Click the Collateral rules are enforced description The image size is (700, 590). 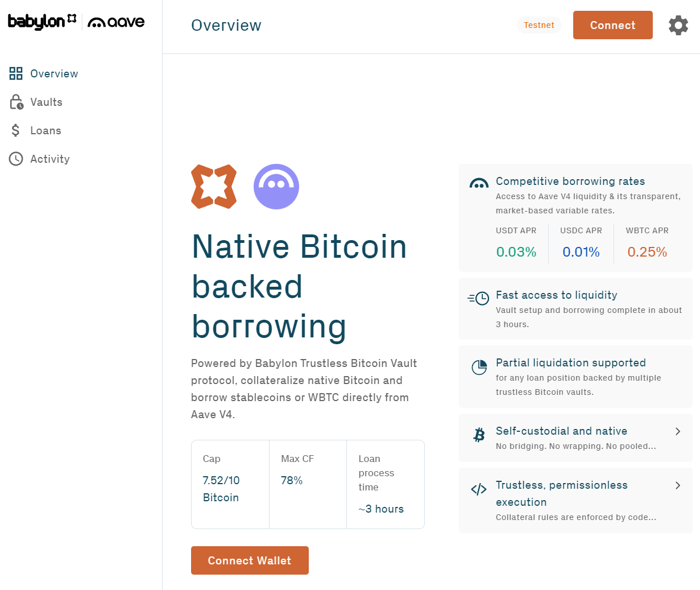point(576,517)
